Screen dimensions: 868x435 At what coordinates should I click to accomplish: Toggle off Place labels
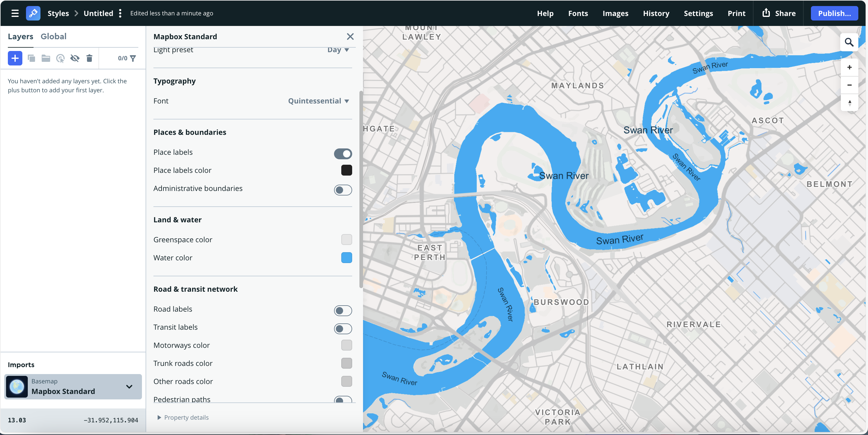tap(343, 154)
